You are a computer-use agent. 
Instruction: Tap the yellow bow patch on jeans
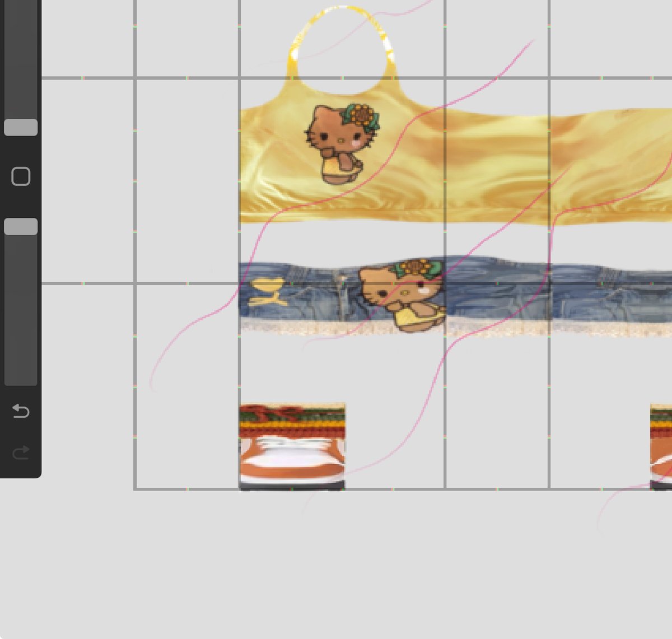269,292
